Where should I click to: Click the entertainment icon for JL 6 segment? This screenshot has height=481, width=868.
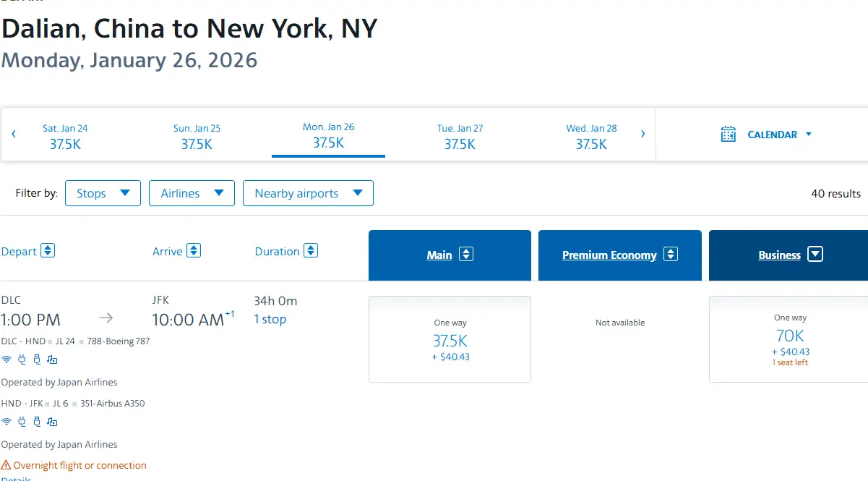coord(52,422)
